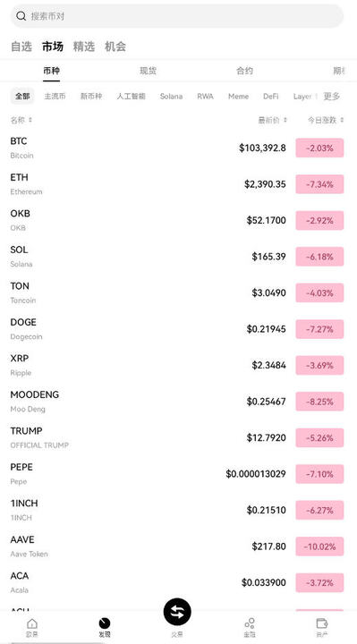Select the 机会 opportunities tab
The image size is (357, 644).
click(115, 47)
